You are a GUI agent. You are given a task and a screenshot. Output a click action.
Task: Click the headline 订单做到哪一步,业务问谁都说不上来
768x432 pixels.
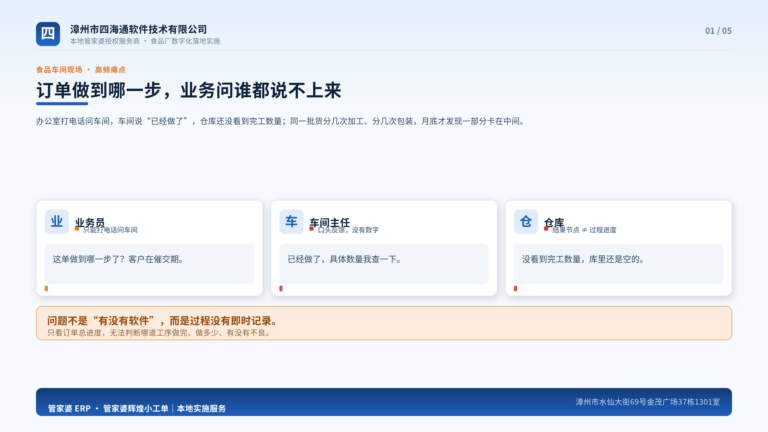[189, 91]
